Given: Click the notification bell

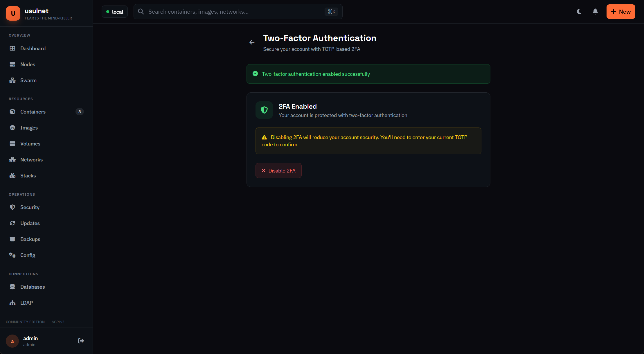Looking at the screenshot, I should pos(595,12).
